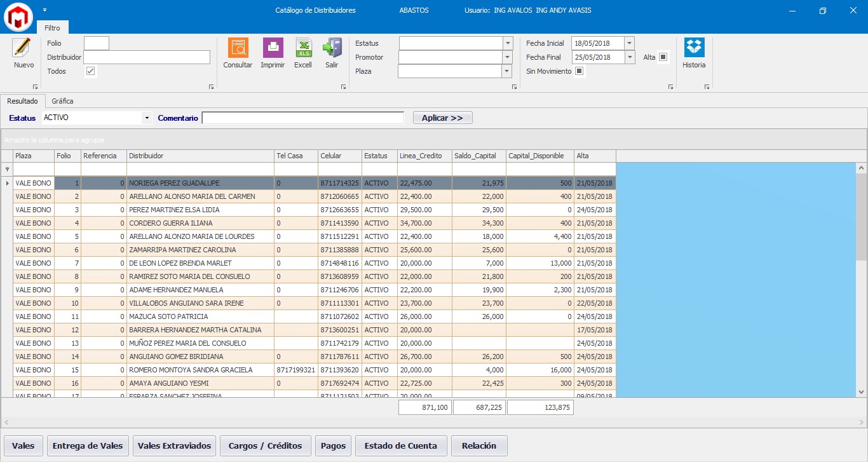The image size is (868, 462).
Task: Select the Filtro ribbon tab
Action: [53, 28]
